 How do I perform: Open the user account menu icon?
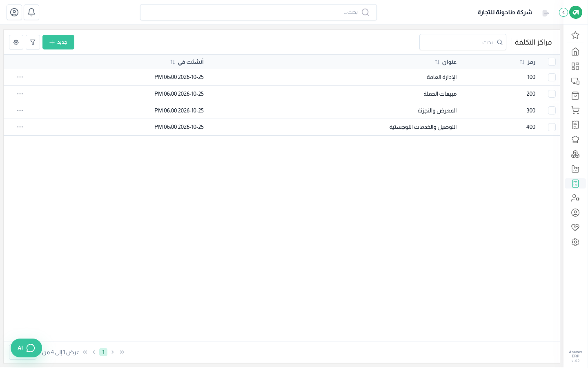(x=14, y=12)
